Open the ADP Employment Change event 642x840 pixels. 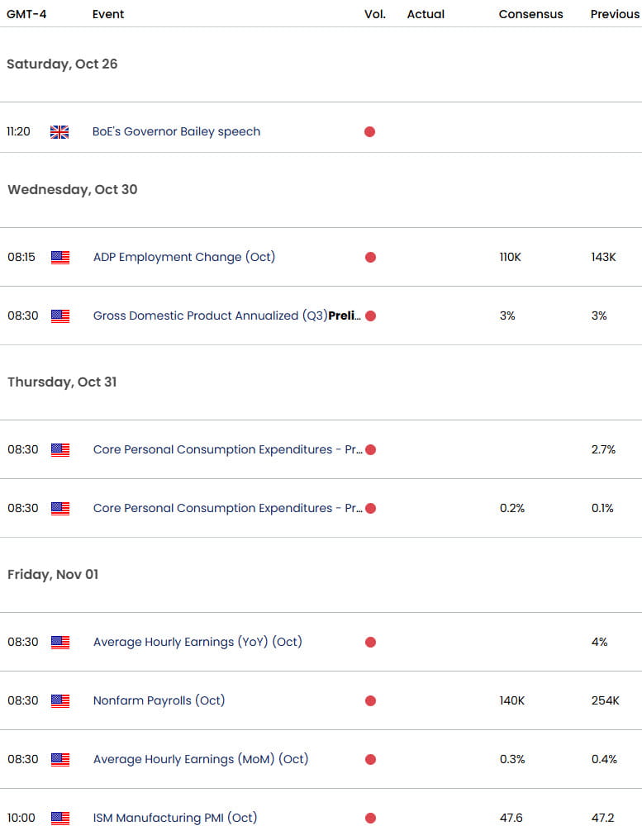[x=184, y=257]
